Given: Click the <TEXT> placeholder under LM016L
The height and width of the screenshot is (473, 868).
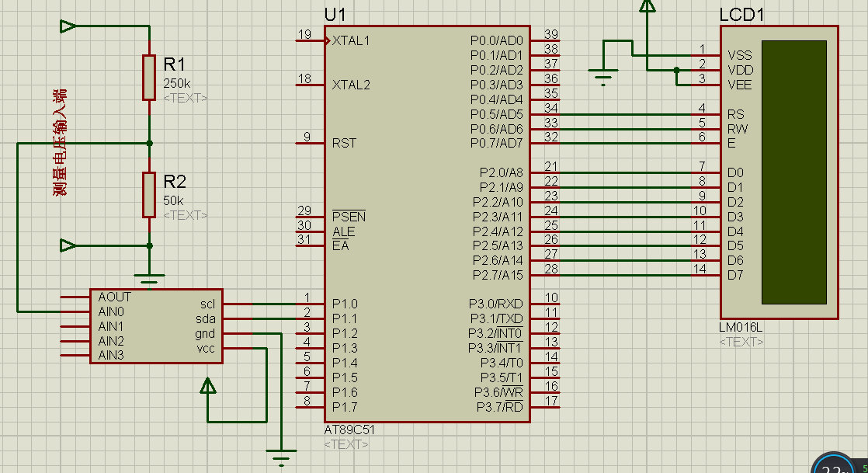Looking at the screenshot, I should [741, 342].
